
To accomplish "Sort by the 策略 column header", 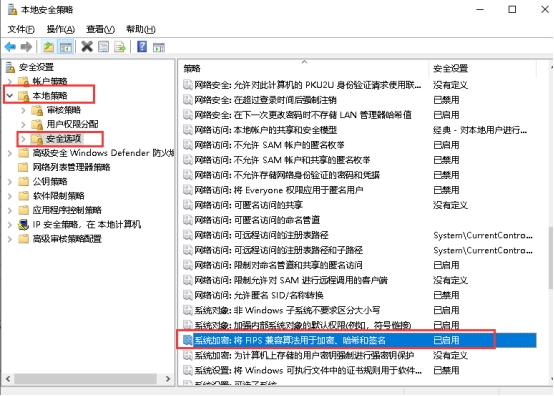I will pos(303,69).
